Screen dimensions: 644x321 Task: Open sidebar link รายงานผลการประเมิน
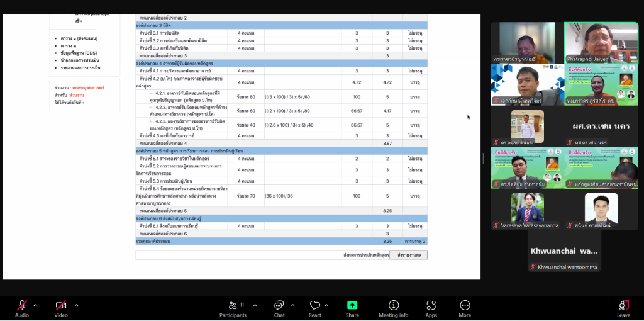80,68
